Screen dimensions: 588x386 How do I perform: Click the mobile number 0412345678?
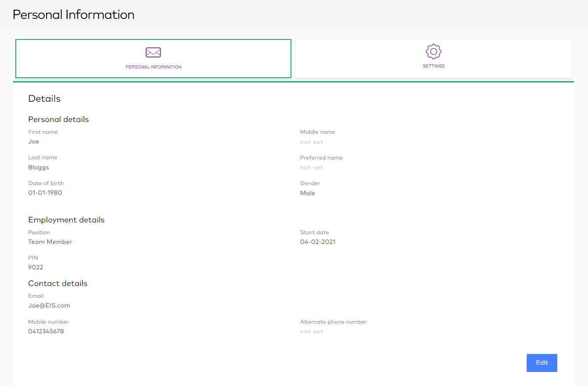click(x=46, y=332)
